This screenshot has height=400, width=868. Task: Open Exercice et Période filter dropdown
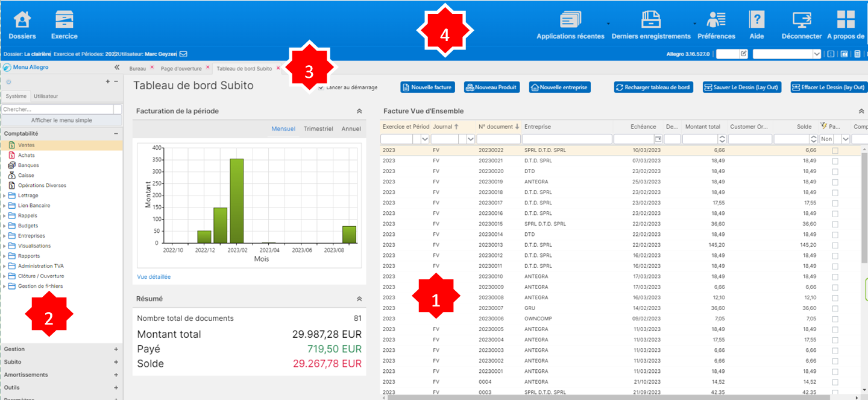[x=425, y=139]
